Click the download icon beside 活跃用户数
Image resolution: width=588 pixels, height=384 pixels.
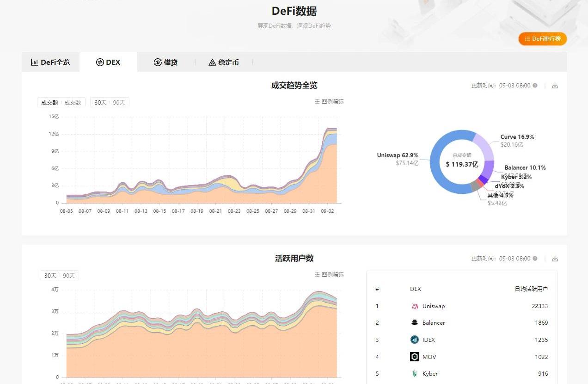click(x=555, y=259)
